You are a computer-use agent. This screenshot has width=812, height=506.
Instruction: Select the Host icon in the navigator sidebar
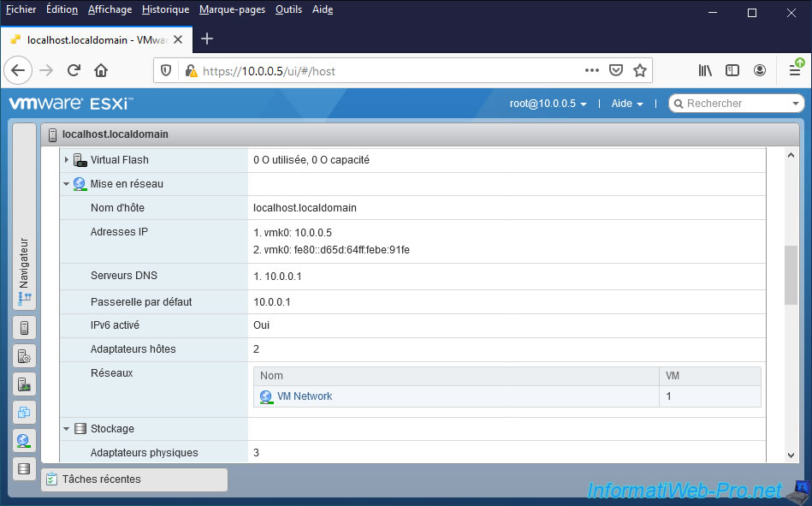pos(24,327)
